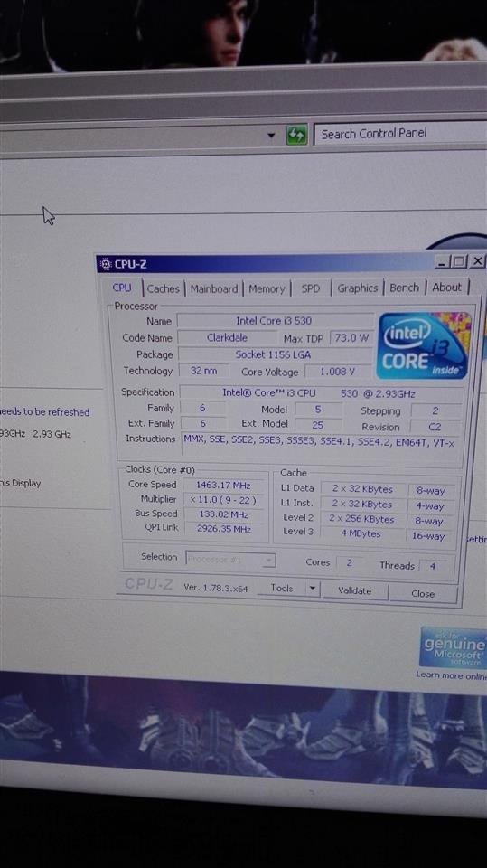The height and width of the screenshot is (868, 487).
Task: Click the Genuine Microsoft software badge
Action: [x=454, y=648]
